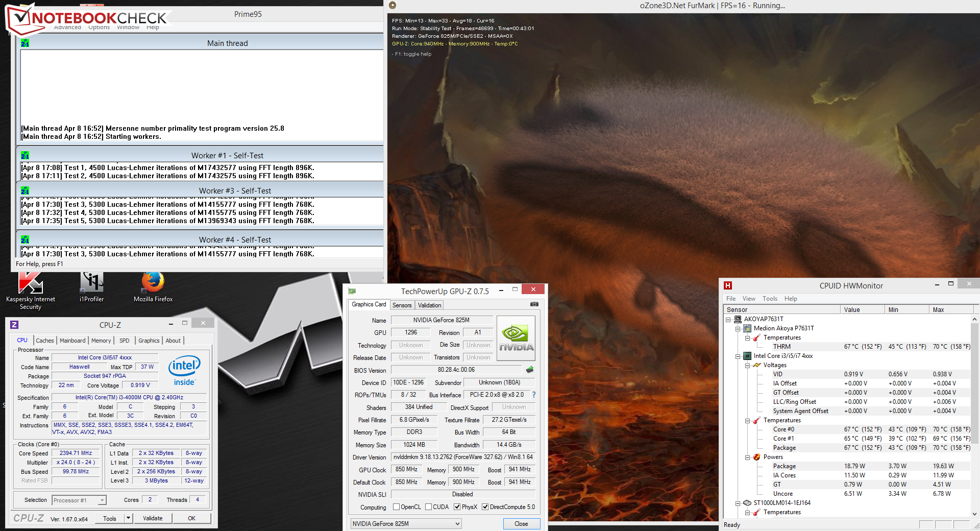This screenshot has width=980, height=531.
Task: Click the Value column header in HWMonitor
Action: tap(862, 309)
